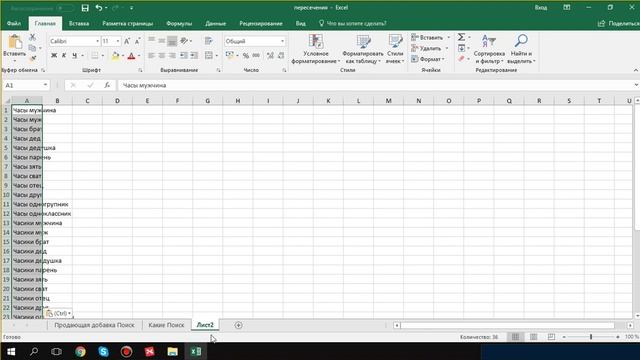Click the AutoSum sigma icon
Screen dimensions: 640x360
pos(461,37)
